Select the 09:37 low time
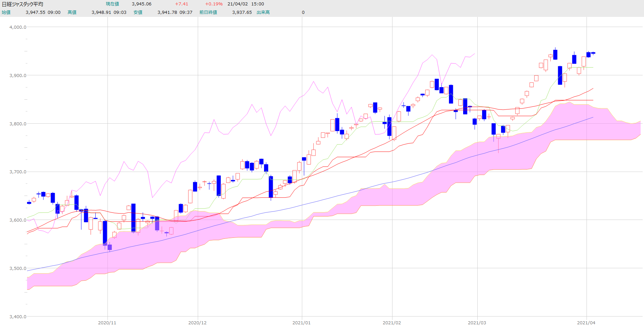644x327 pixels. pyautogui.click(x=186, y=12)
